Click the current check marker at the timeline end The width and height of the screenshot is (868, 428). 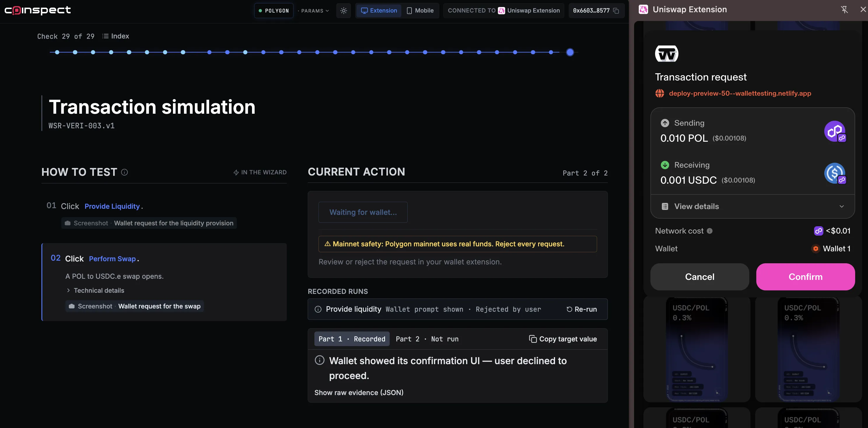(x=570, y=52)
